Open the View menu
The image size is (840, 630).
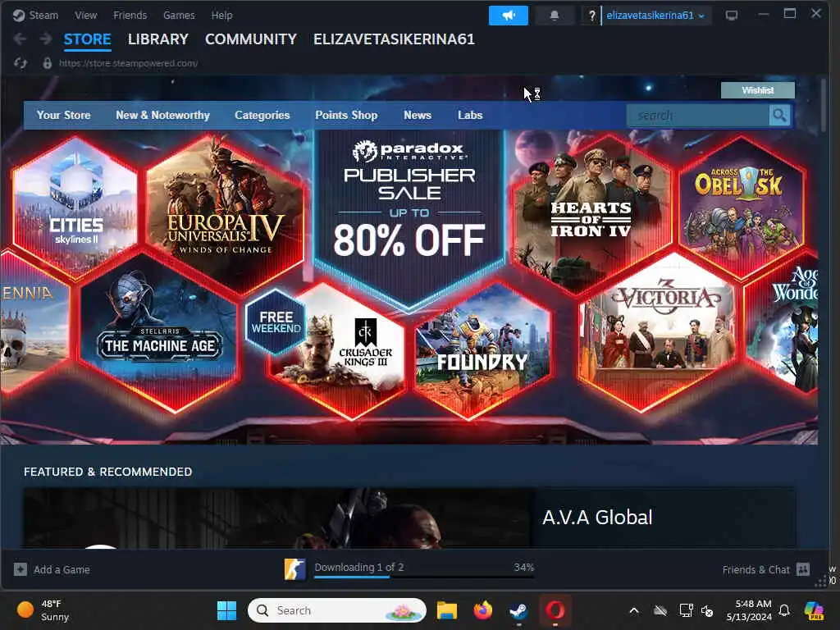point(85,15)
